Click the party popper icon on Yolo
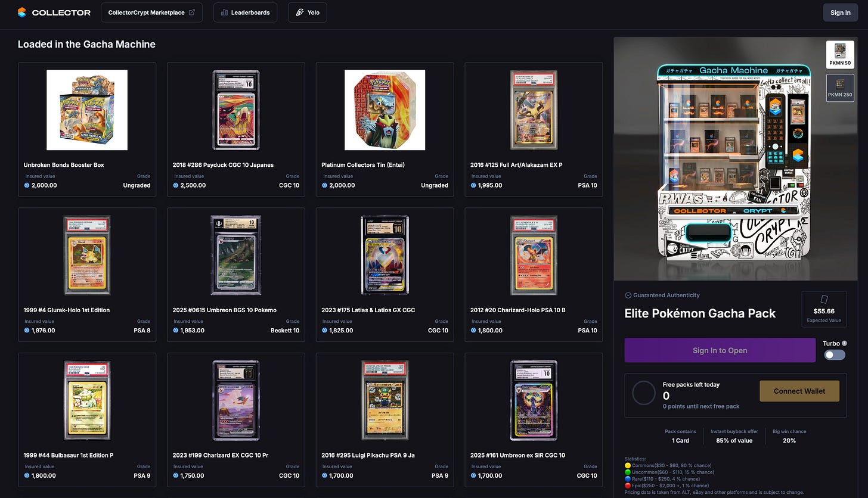The image size is (868, 498). point(299,13)
